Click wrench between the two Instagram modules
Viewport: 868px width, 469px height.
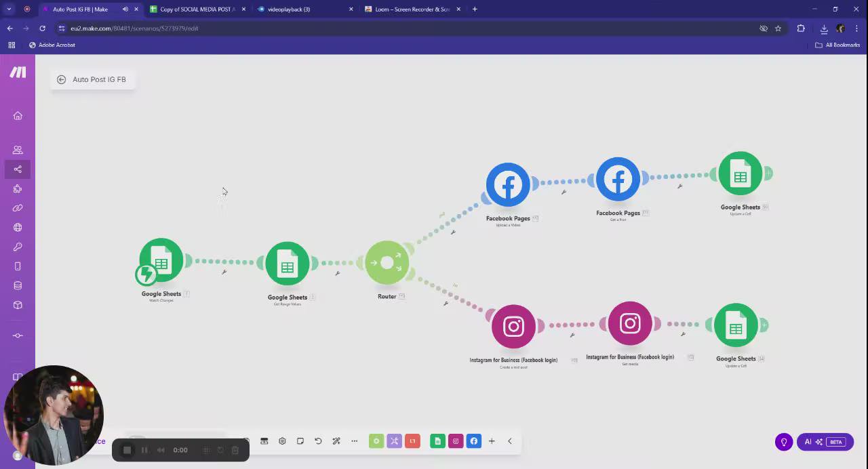[x=572, y=335]
